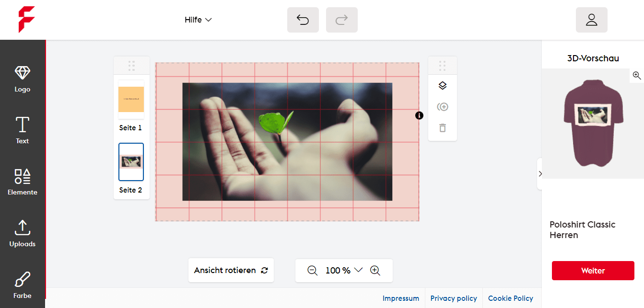
Task: Click the red Weiter button
Action: click(593, 271)
